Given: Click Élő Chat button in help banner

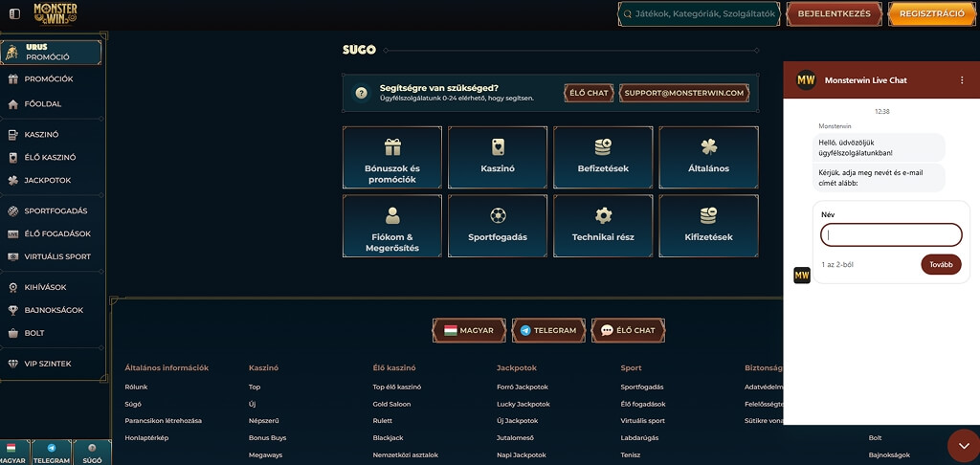Looking at the screenshot, I should [x=589, y=93].
